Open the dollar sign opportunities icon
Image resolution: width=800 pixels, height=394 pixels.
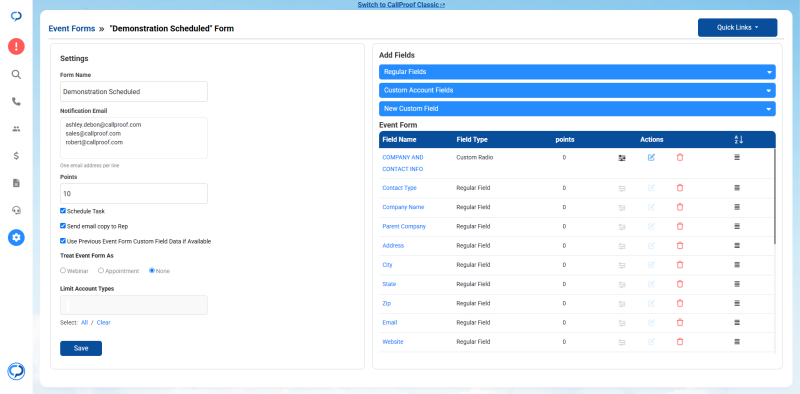click(x=16, y=156)
